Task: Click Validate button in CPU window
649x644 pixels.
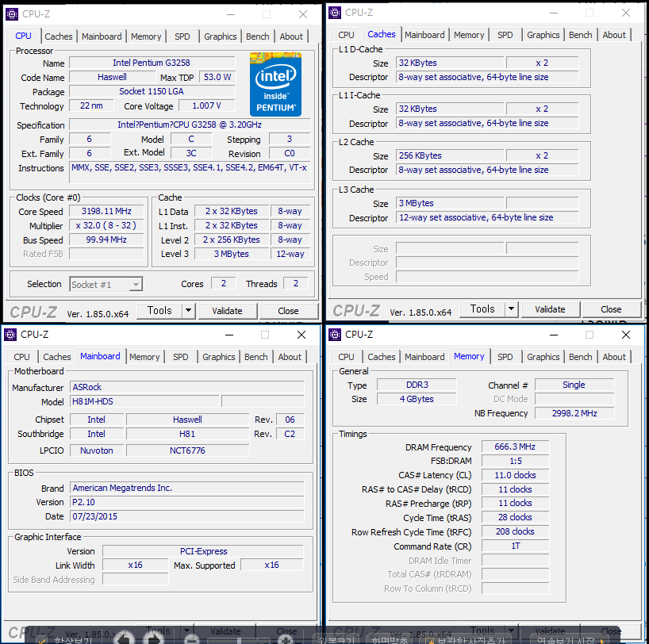Action: click(x=227, y=311)
